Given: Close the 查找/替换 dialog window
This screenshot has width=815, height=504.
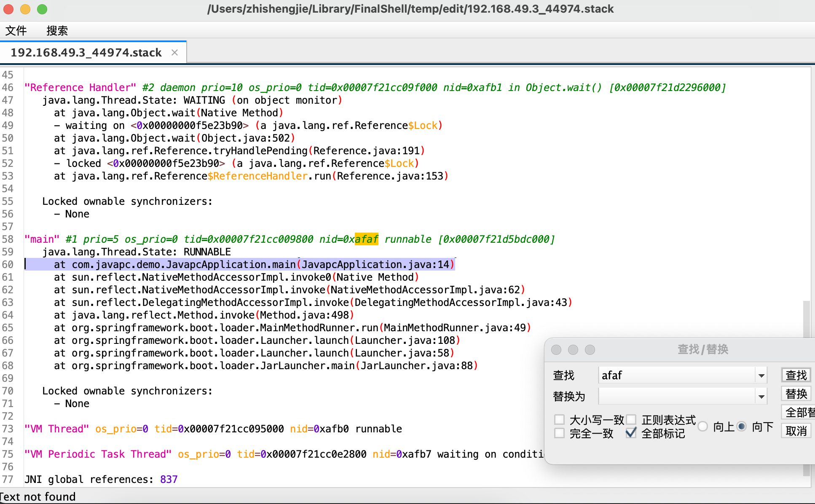Looking at the screenshot, I should 556,350.
